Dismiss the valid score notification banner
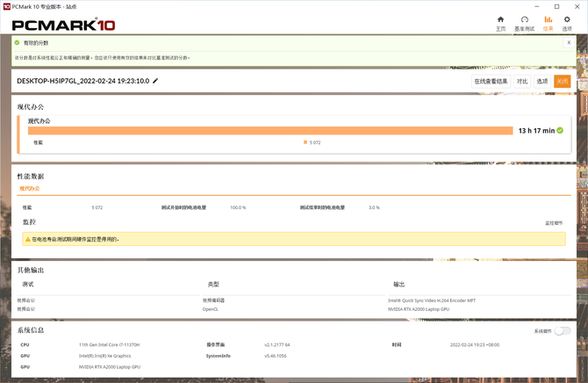The image size is (588, 383). click(x=569, y=42)
